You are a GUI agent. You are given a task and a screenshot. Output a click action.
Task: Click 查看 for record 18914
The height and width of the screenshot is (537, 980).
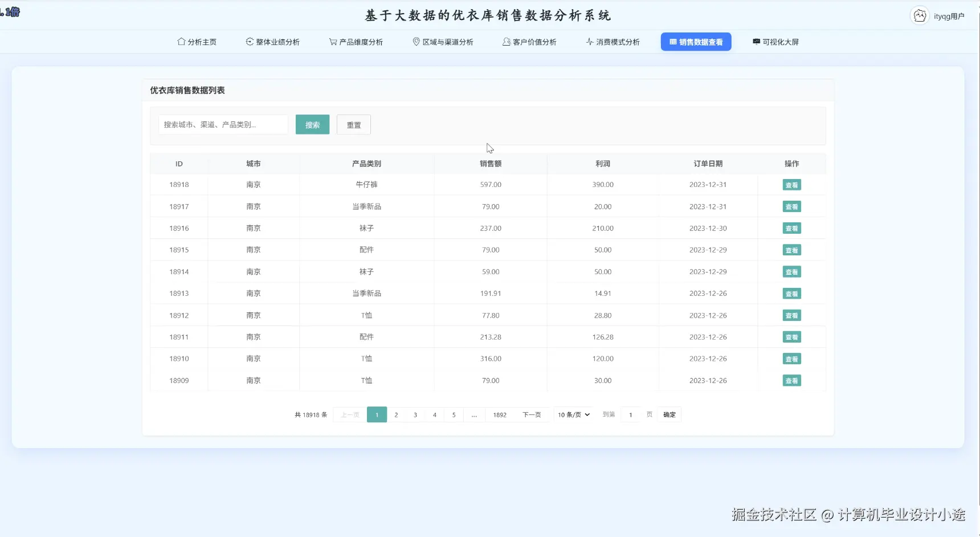click(x=791, y=272)
